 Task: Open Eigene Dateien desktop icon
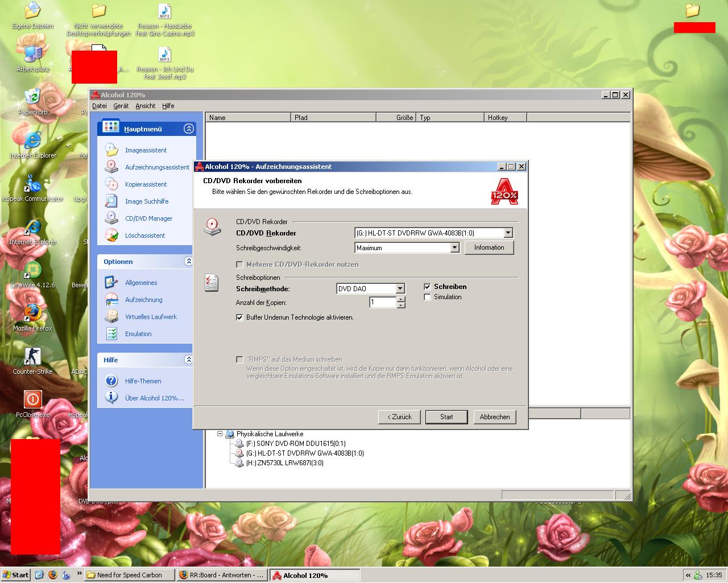click(32, 11)
